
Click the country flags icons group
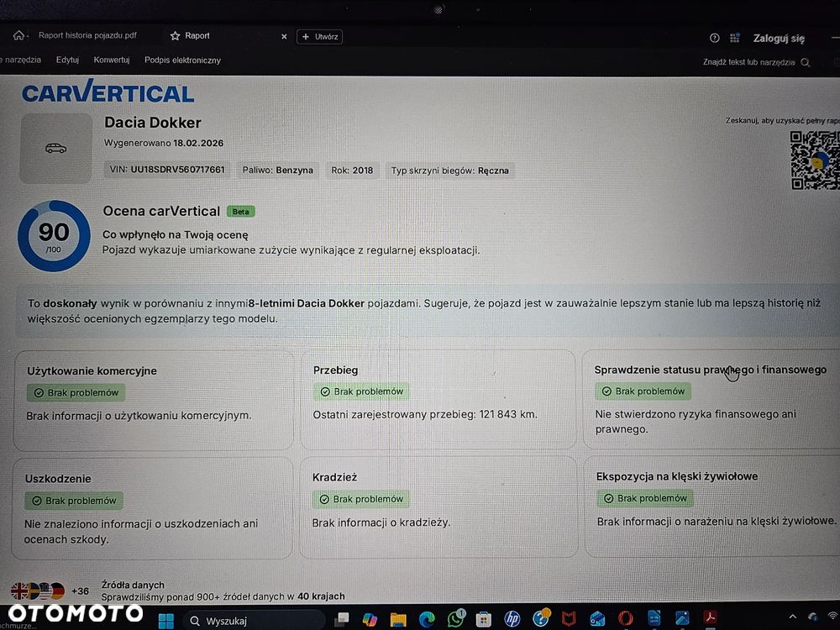38,591
